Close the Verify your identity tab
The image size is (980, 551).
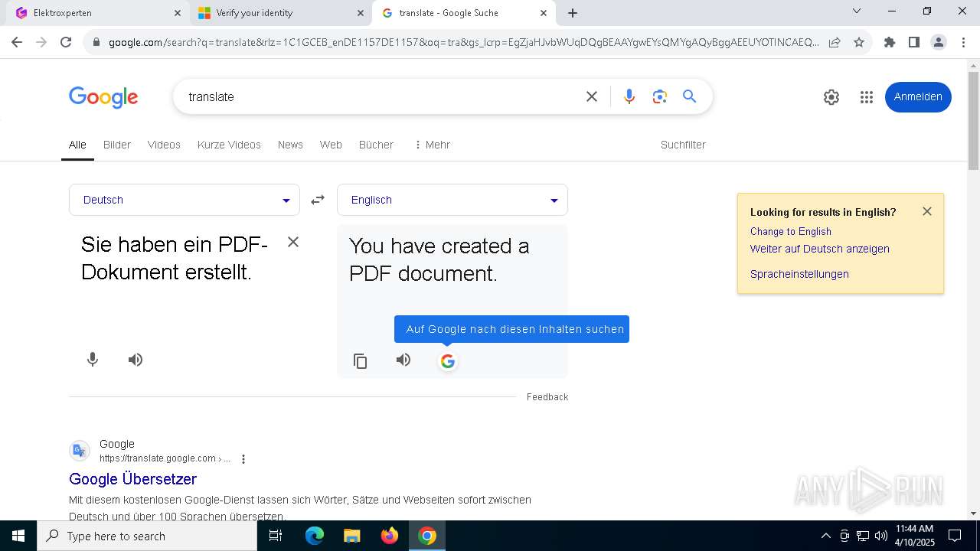(361, 13)
